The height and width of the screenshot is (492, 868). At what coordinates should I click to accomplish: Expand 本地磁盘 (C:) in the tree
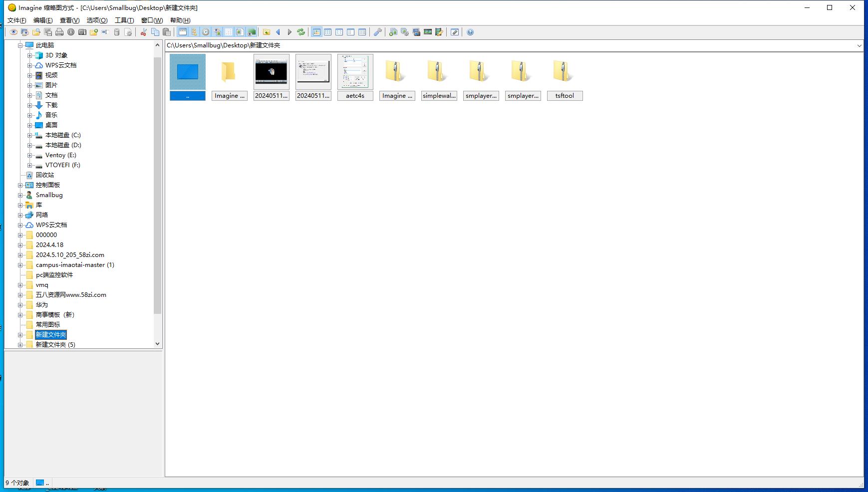tap(29, 135)
